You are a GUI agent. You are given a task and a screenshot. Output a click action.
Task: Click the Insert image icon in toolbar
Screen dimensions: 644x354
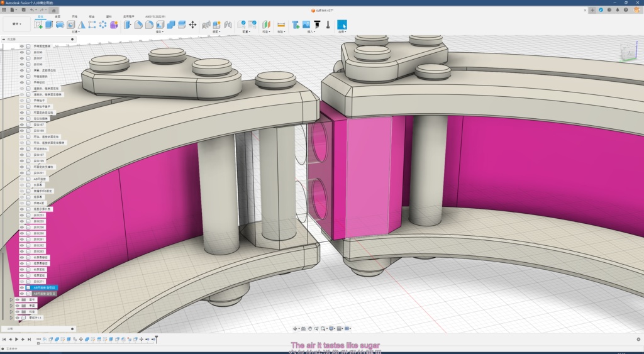(306, 25)
